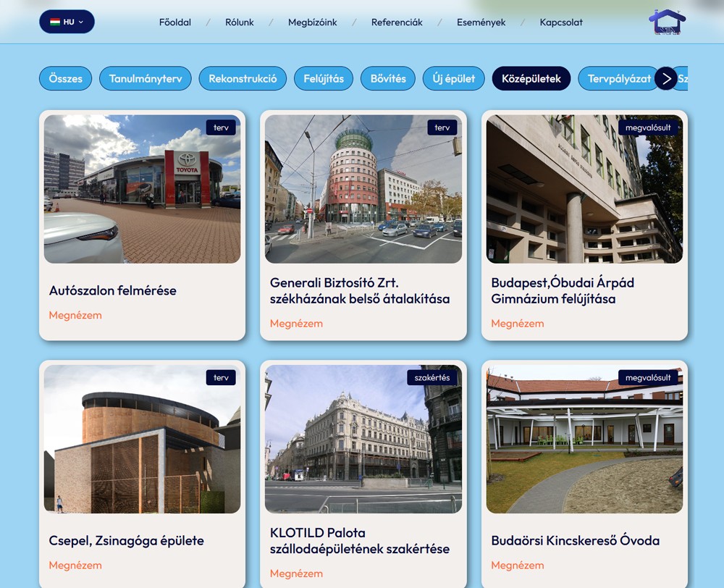Click the Autószalon felmérése title
Viewport: 724px width, 588px height.
113,290
